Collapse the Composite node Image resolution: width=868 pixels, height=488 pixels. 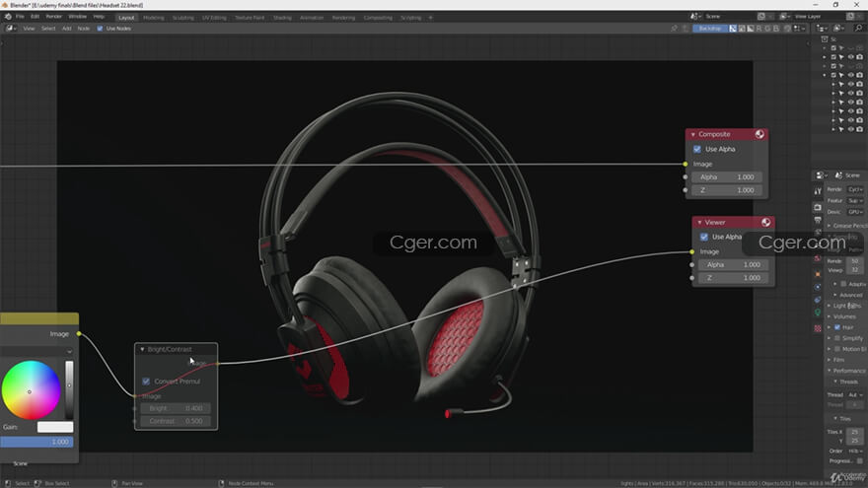[x=692, y=134]
